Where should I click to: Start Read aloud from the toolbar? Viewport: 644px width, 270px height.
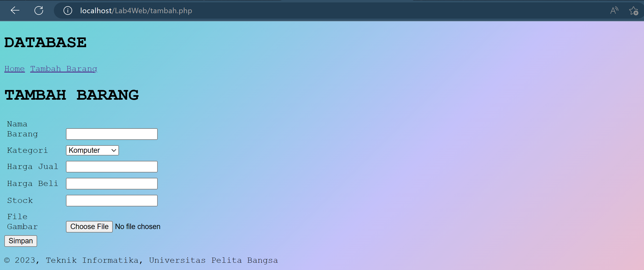point(614,10)
